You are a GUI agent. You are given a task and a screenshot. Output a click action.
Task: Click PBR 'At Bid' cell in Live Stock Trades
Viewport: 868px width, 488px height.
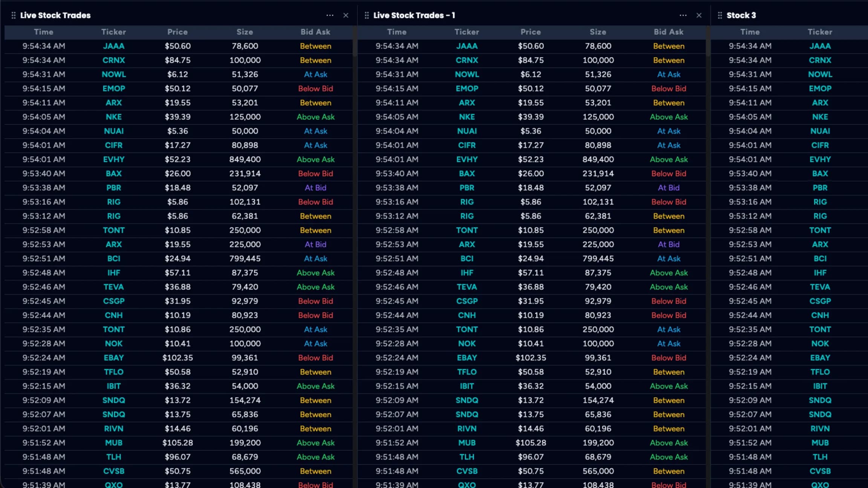tap(315, 188)
